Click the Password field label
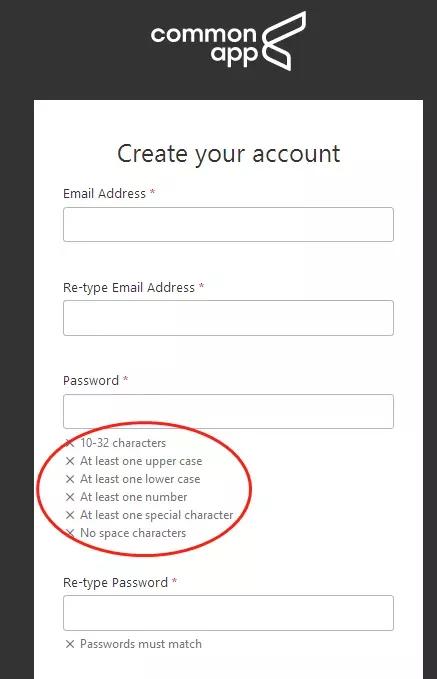The image size is (437, 679). 91,381
